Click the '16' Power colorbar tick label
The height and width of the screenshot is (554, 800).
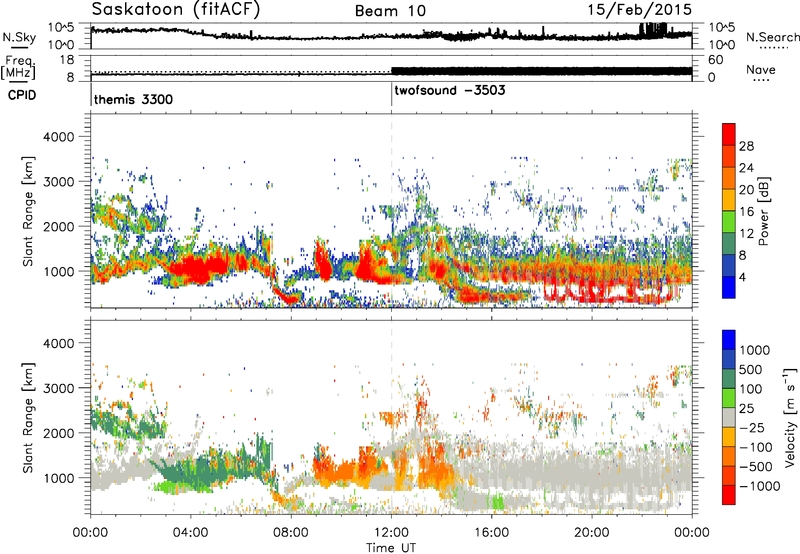tap(746, 212)
